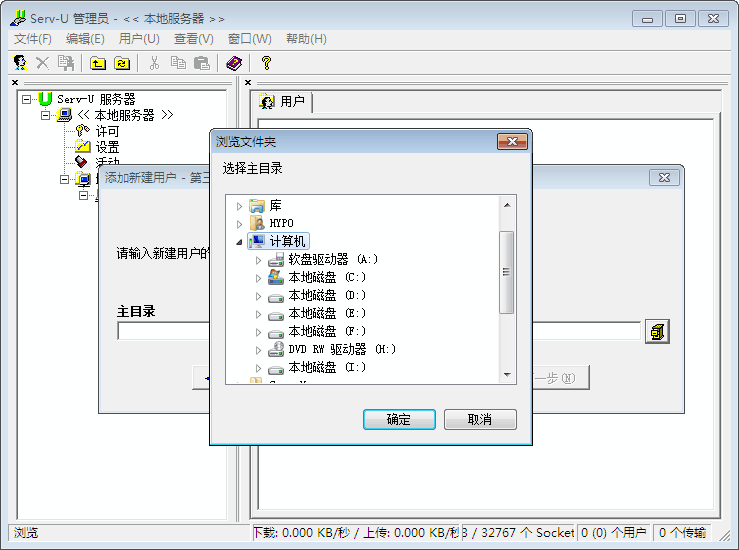
Task: Click the help book icon in toolbar
Action: pos(234,63)
